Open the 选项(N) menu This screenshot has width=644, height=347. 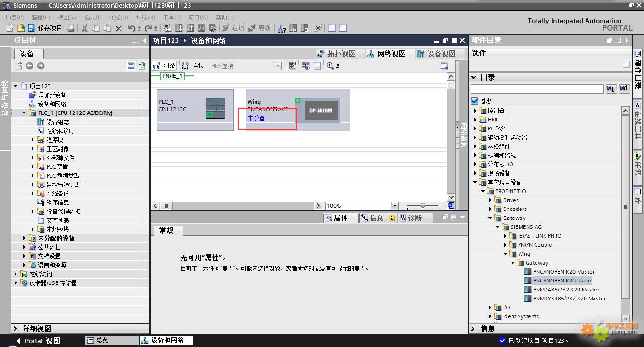click(x=146, y=17)
